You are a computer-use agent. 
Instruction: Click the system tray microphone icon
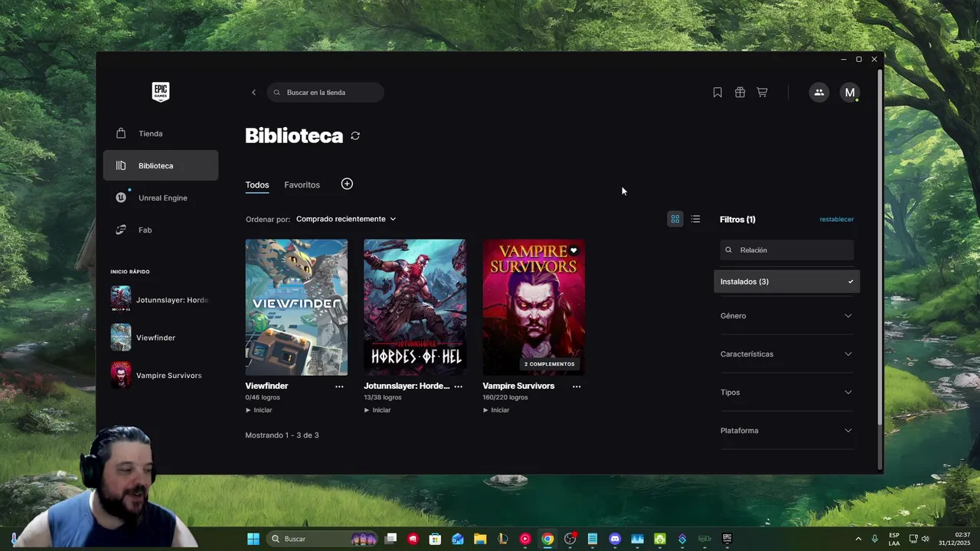(x=875, y=539)
